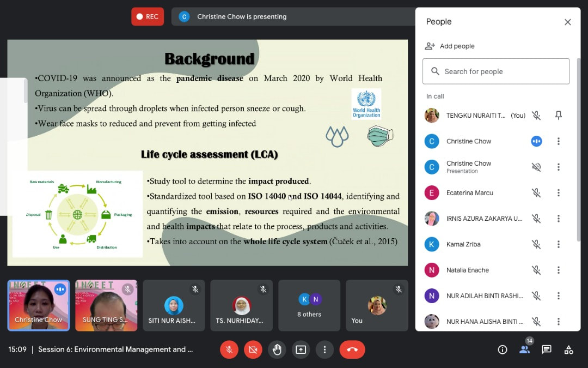Screen dimensions: 588x368
Task: Select the '8 others' participants tile
Action: pyautogui.click(x=309, y=305)
